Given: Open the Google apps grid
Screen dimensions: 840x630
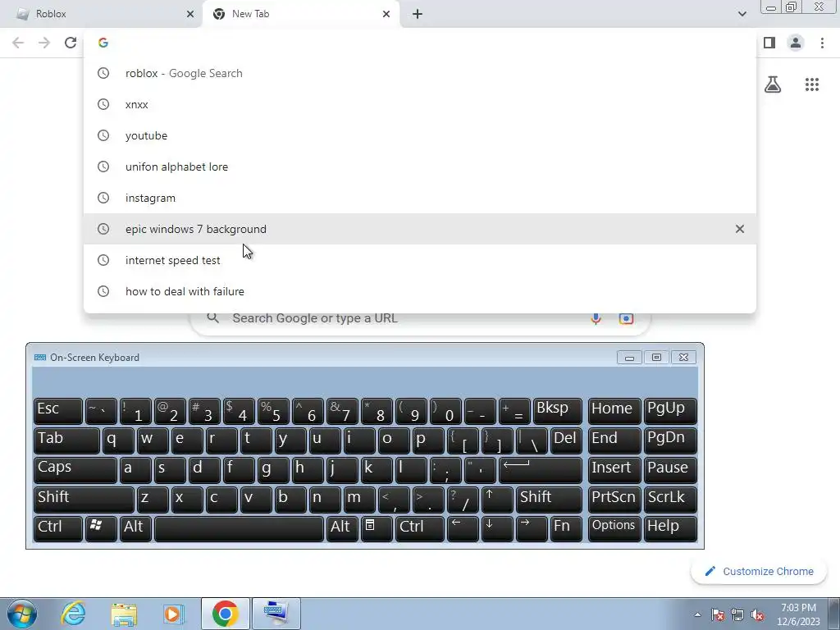Looking at the screenshot, I should (812, 84).
